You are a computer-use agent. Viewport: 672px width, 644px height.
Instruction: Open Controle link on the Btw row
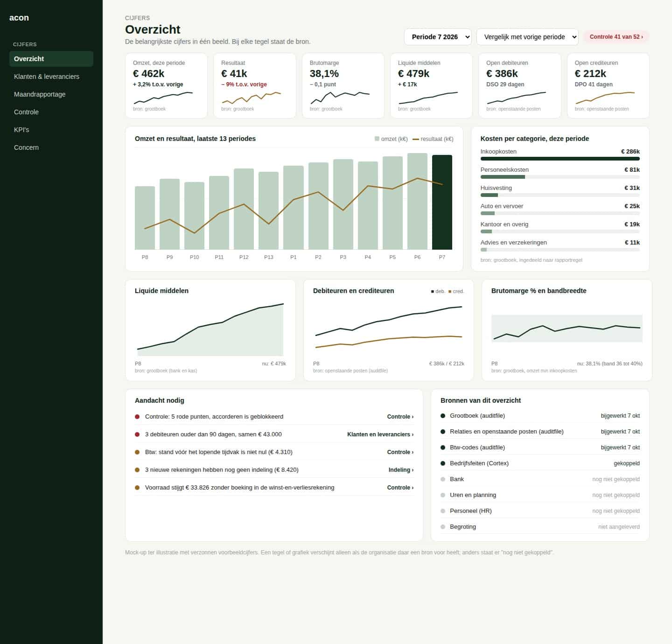[400, 452]
